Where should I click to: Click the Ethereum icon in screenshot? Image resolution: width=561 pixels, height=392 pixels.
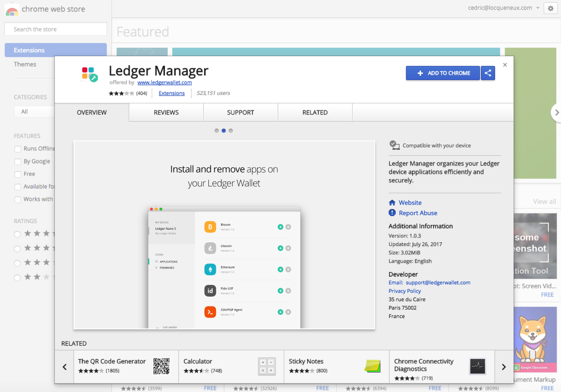210,269
